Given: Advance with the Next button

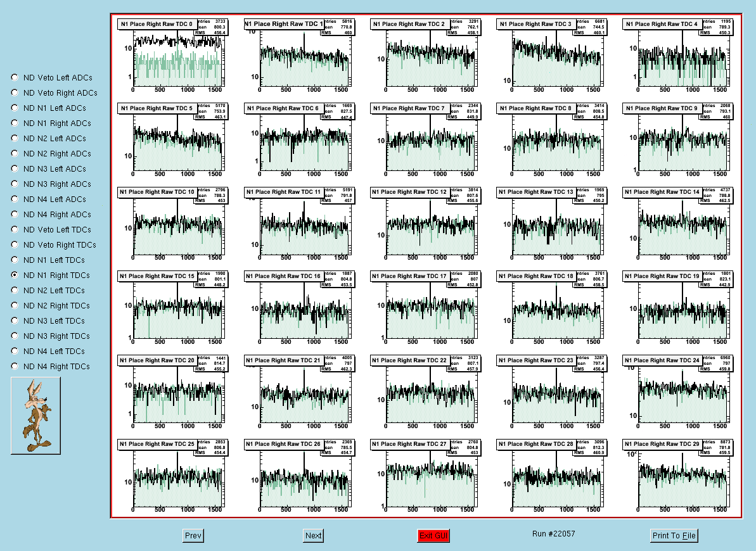Looking at the screenshot, I should (x=314, y=536).
